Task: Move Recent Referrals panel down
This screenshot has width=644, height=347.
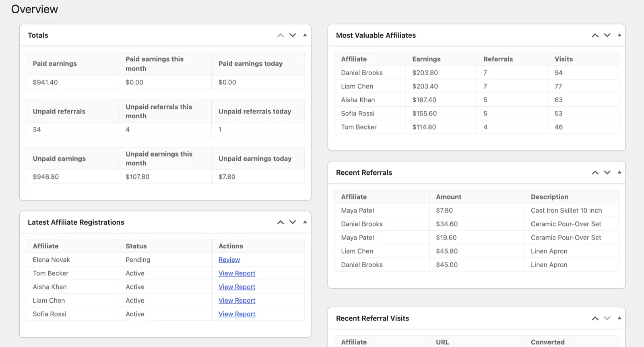Action: pyautogui.click(x=607, y=173)
